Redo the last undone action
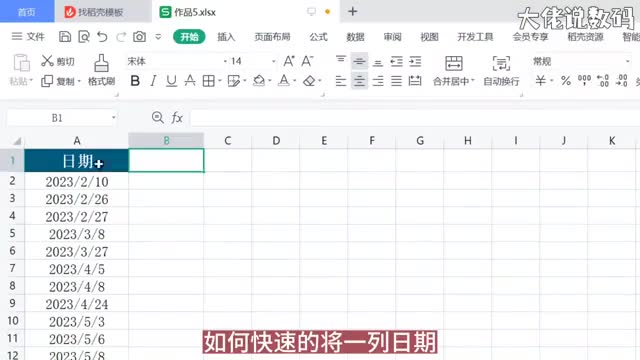The width and height of the screenshot is (640, 360). [121, 37]
